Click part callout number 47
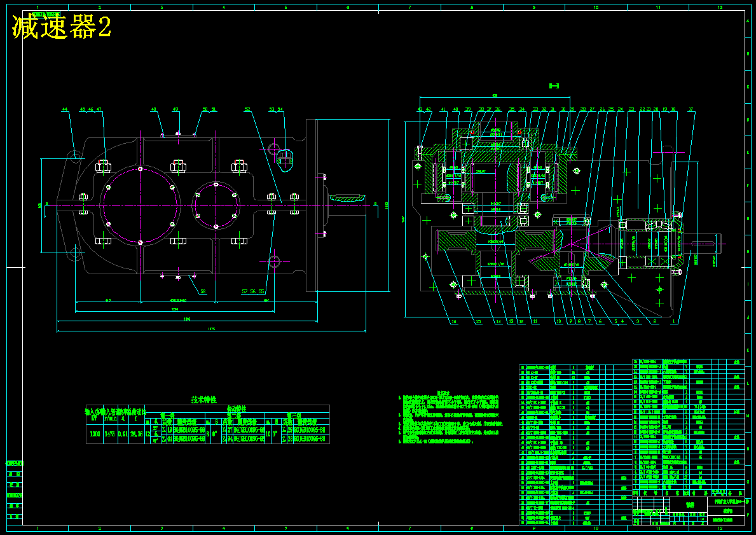 point(99,109)
